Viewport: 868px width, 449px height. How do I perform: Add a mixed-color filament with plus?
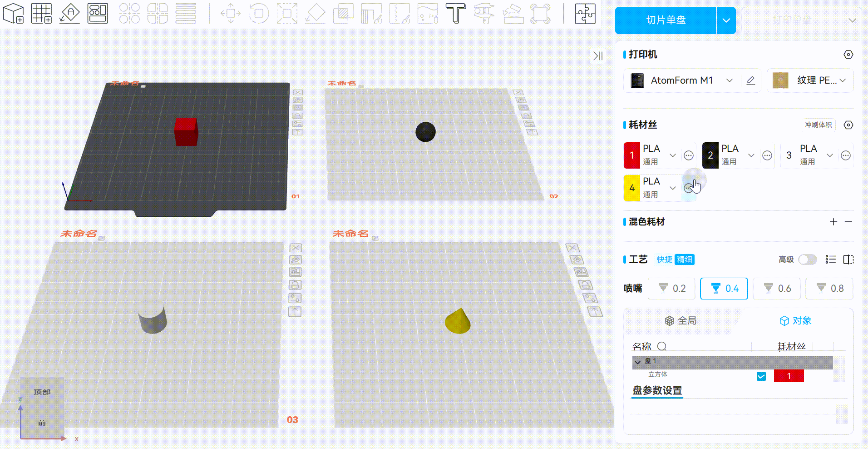pos(833,222)
